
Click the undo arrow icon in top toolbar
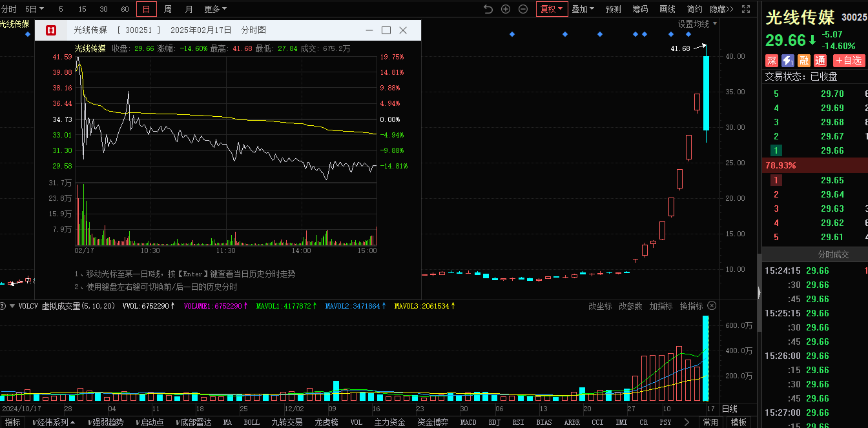[488, 9]
